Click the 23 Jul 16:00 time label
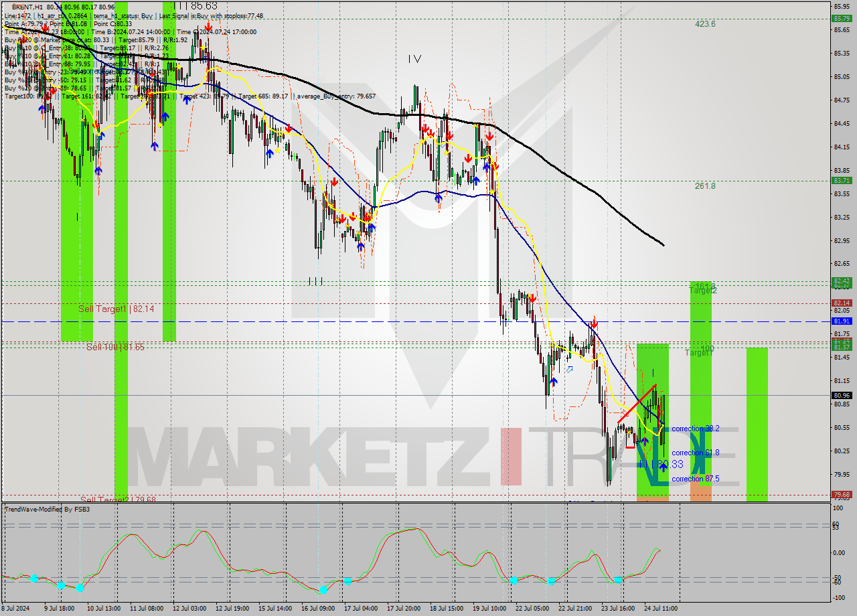This screenshot has height=616, width=857. (x=619, y=609)
